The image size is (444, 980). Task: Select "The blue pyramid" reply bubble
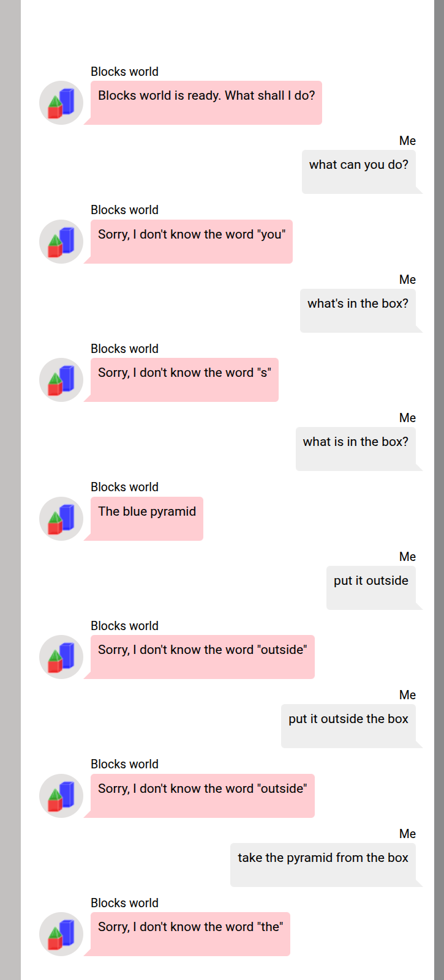pyautogui.click(x=147, y=518)
